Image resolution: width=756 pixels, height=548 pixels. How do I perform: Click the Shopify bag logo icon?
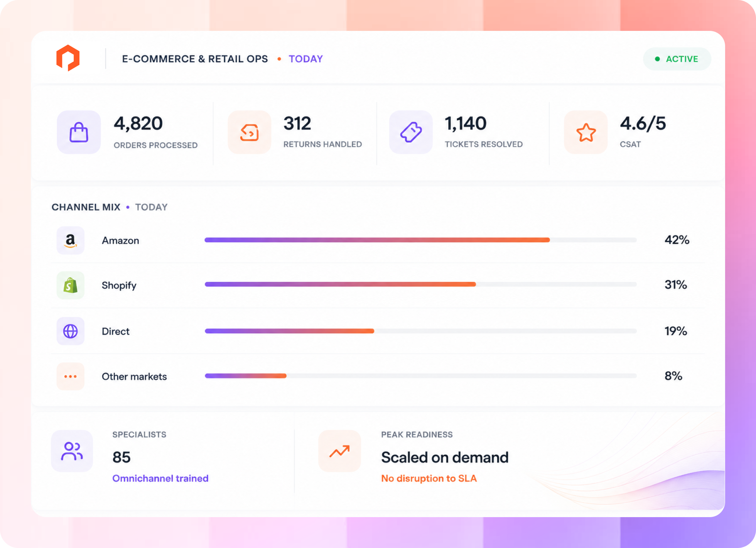71,285
